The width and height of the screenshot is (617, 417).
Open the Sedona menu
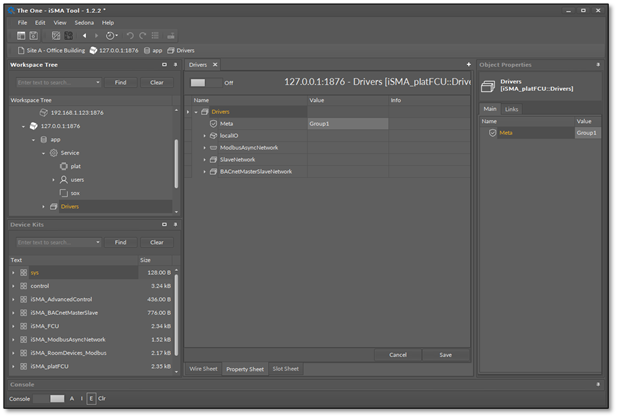[84, 22]
